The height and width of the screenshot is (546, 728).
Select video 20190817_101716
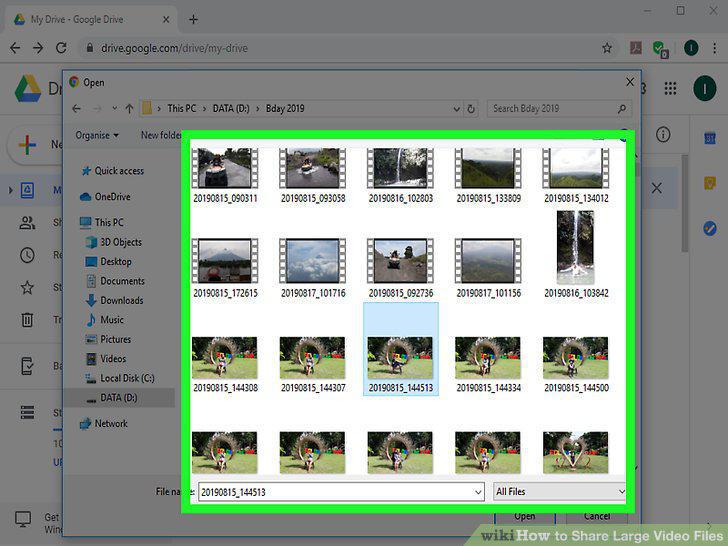[x=313, y=268]
